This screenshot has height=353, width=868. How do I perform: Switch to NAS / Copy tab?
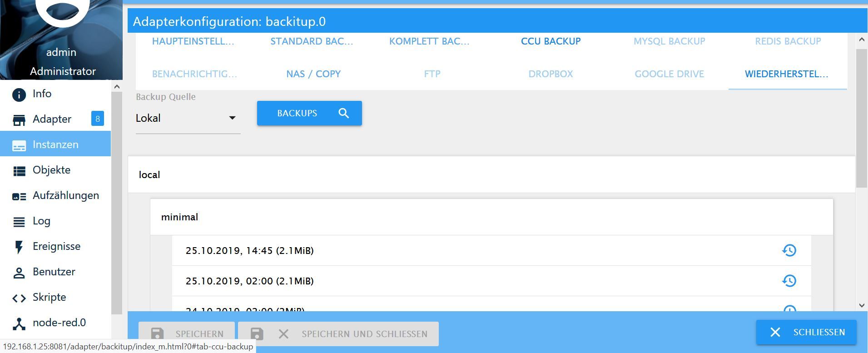[313, 74]
